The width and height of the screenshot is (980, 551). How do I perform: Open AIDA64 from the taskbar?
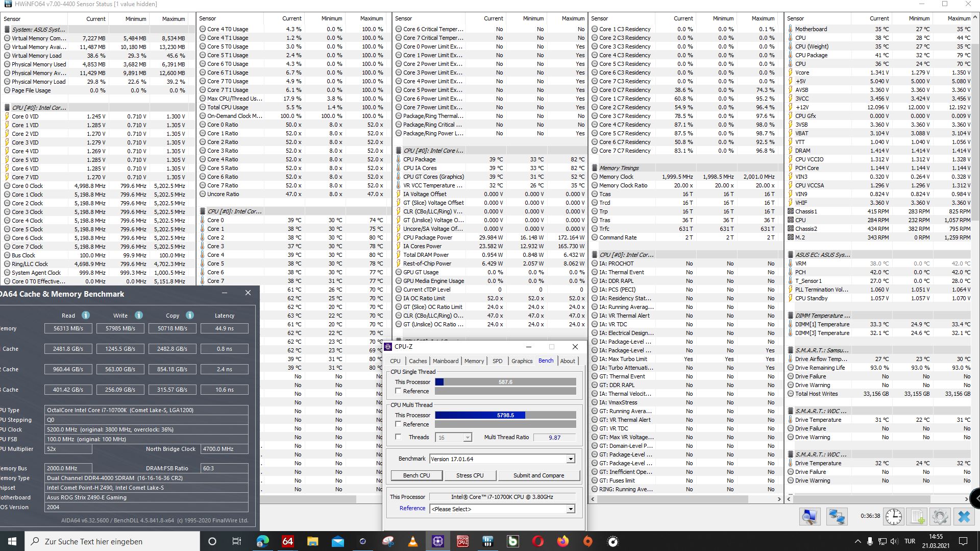(x=287, y=541)
